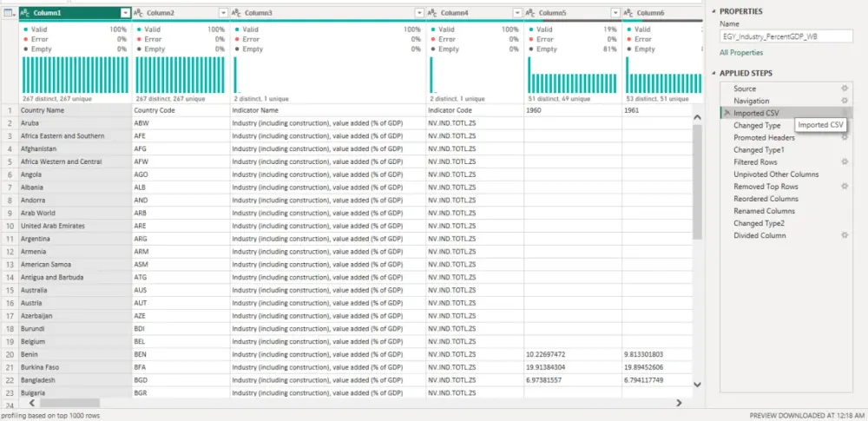
Task: Select the 'Burkina Faso' cell
Action: 76,367
